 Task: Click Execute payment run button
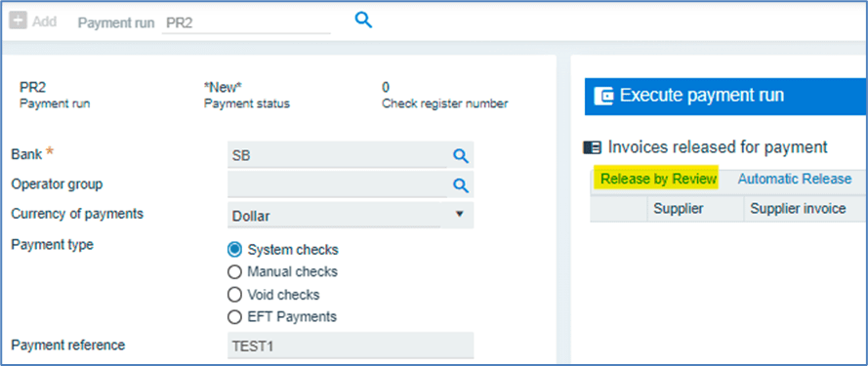726,97
